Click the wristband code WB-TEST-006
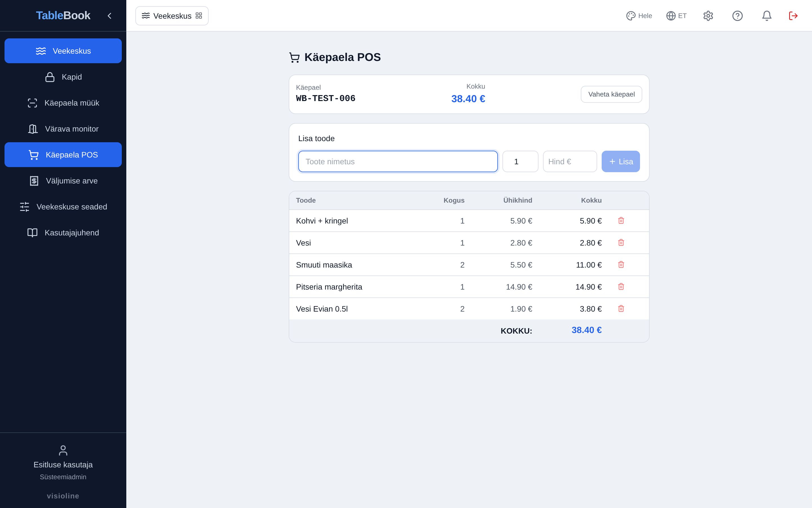The width and height of the screenshot is (812, 508). coord(325,98)
